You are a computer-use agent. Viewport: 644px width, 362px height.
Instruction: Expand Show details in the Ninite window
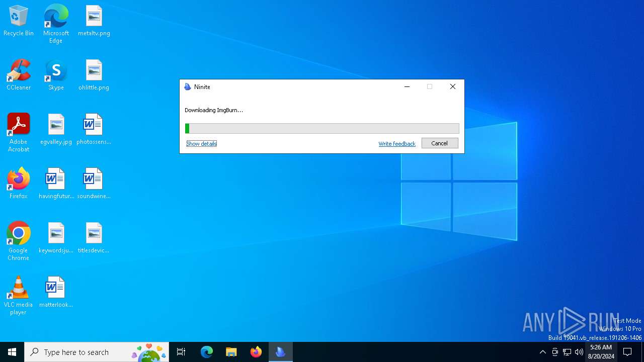click(x=201, y=144)
